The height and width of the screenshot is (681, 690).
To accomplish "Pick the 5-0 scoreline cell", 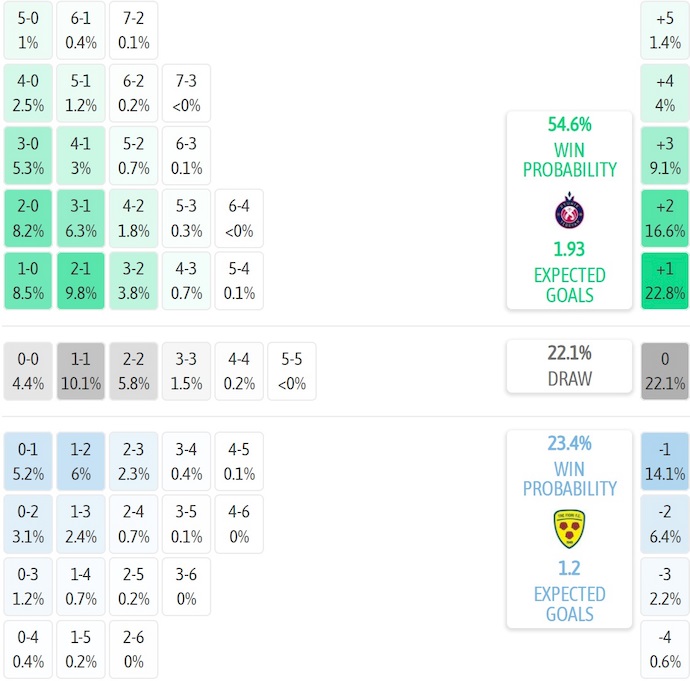I will pos(28,30).
